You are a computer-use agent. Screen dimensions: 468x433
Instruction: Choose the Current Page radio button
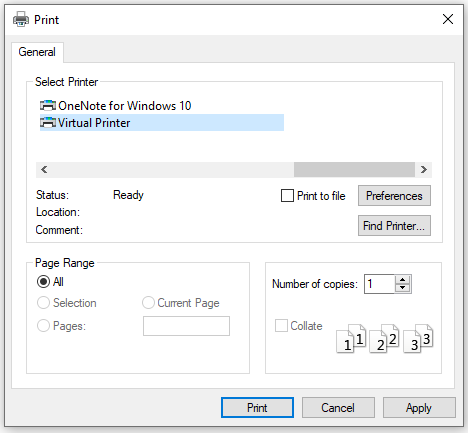coord(148,303)
